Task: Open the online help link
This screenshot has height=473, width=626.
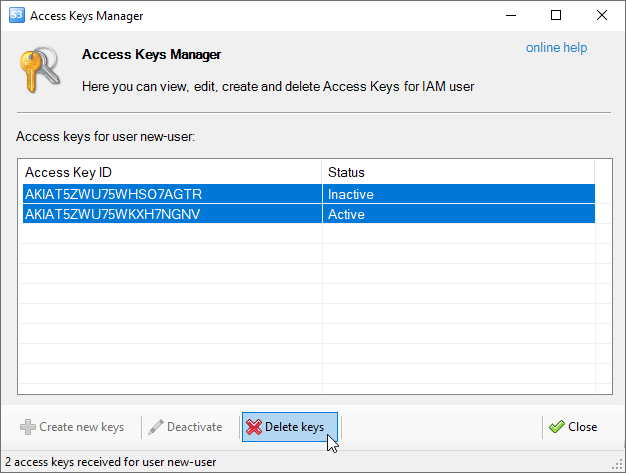Action: [x=556, y=47]
